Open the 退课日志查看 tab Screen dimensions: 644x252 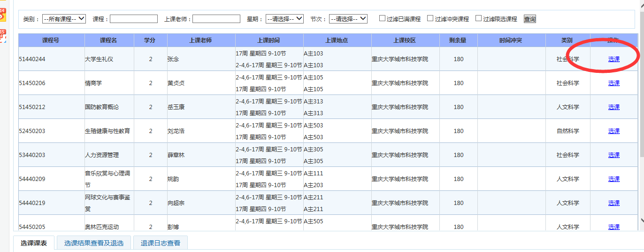tap(160, 243)
